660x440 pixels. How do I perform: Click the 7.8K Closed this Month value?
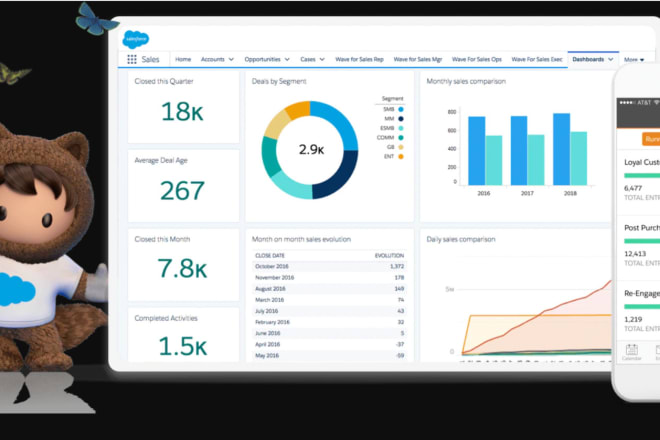[182, 269]
